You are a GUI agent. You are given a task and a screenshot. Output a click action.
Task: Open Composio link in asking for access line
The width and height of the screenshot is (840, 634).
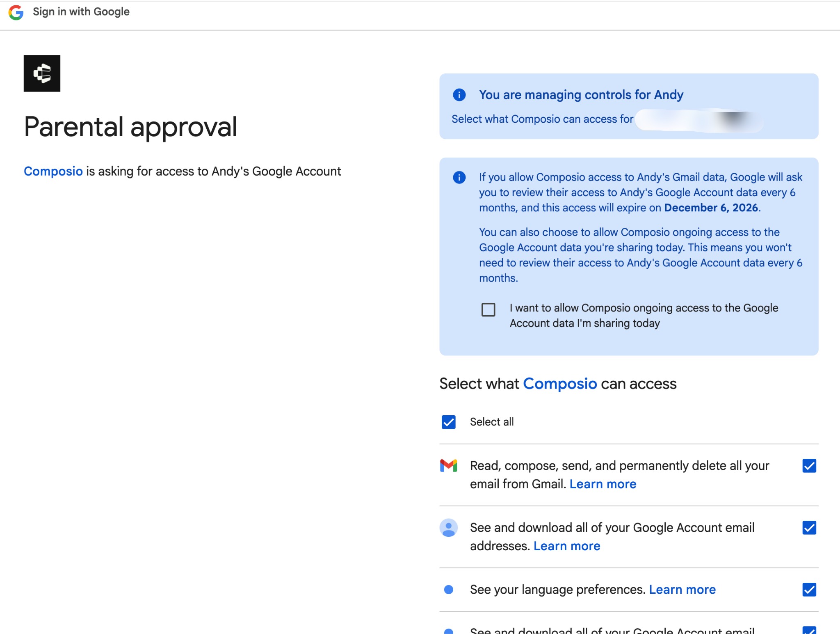[53, 171]
